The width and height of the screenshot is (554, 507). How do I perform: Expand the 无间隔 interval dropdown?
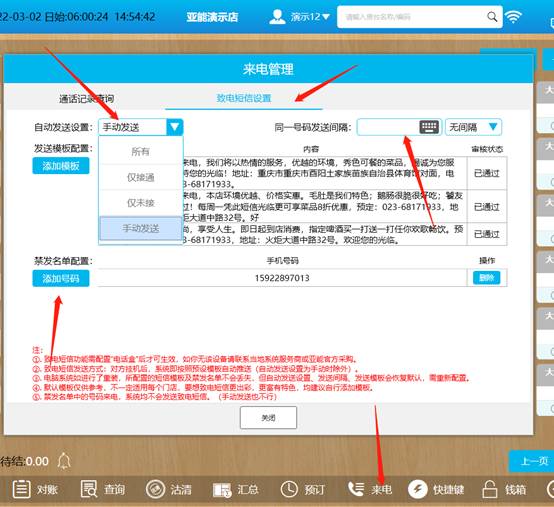tap(473, 127)
